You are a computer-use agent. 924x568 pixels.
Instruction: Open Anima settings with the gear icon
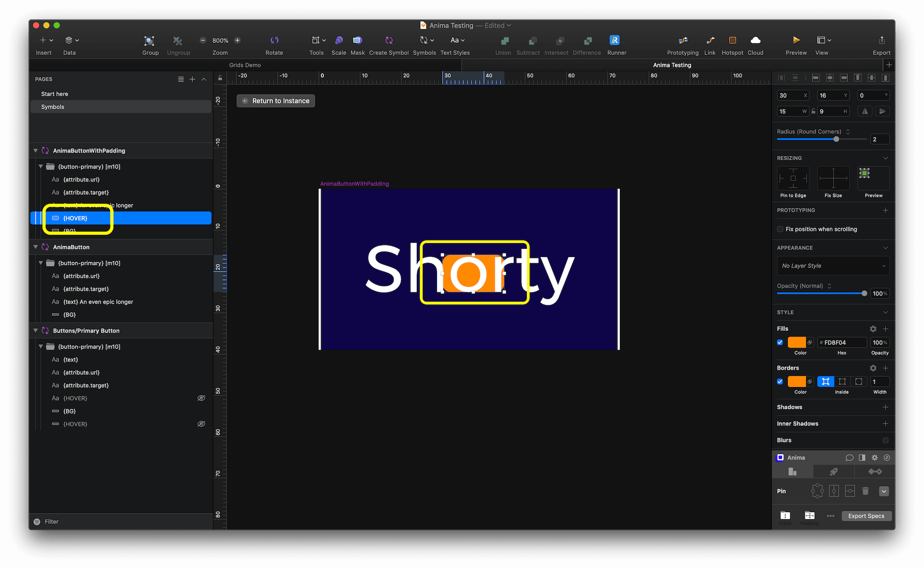(875, 458)
